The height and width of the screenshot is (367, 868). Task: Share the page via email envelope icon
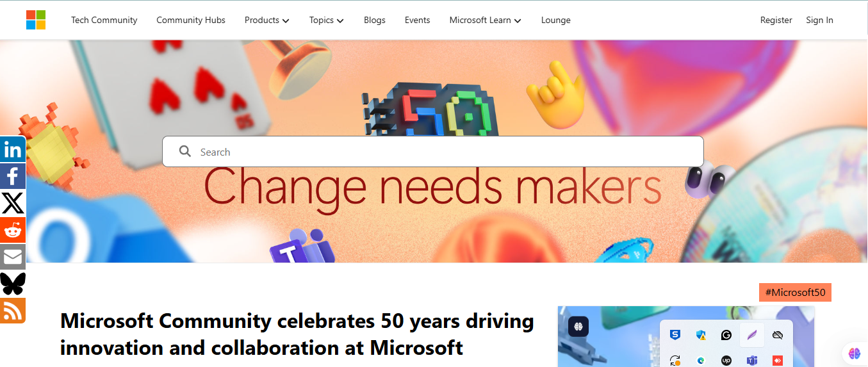[13, 257]
